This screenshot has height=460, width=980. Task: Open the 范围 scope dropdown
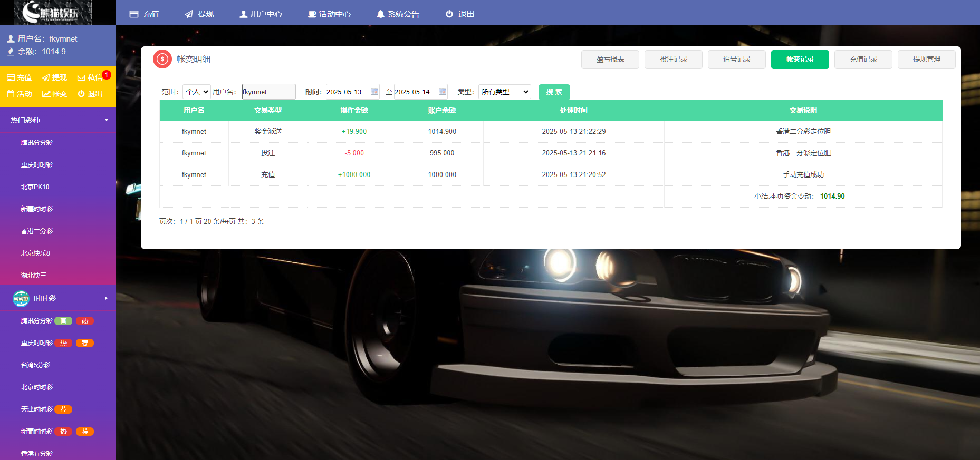[197, 92]
